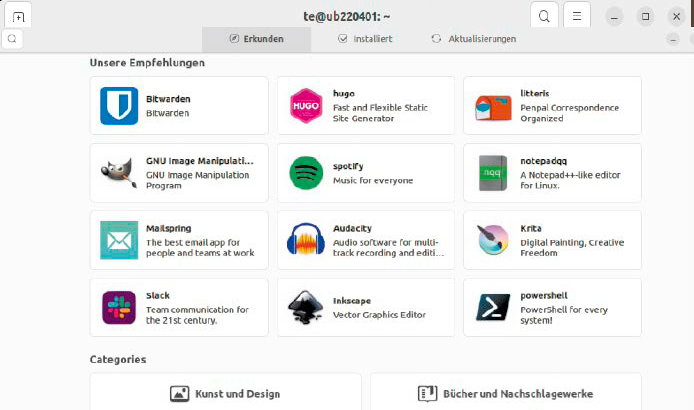Click the notepadqq icon

pyautogui.click(x=493, y=173)
